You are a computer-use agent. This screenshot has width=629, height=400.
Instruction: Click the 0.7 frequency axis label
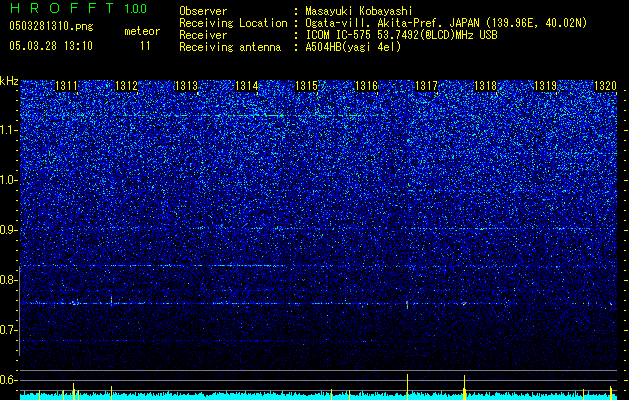(8, 330)
